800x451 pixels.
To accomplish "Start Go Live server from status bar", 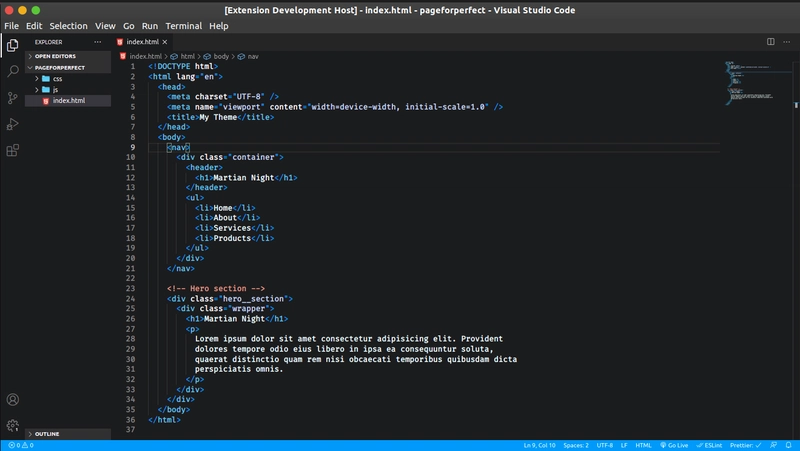I will [674, 445].
